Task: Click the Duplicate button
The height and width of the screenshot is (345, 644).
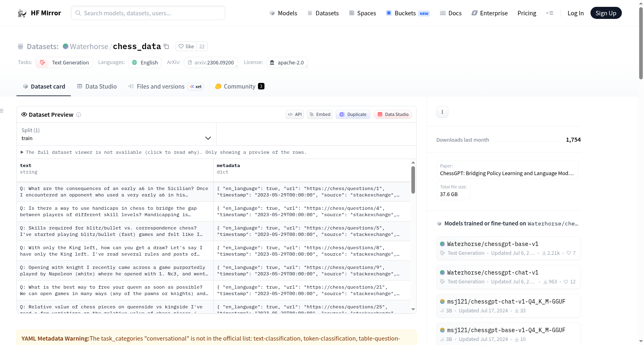Action: (353, 114)
